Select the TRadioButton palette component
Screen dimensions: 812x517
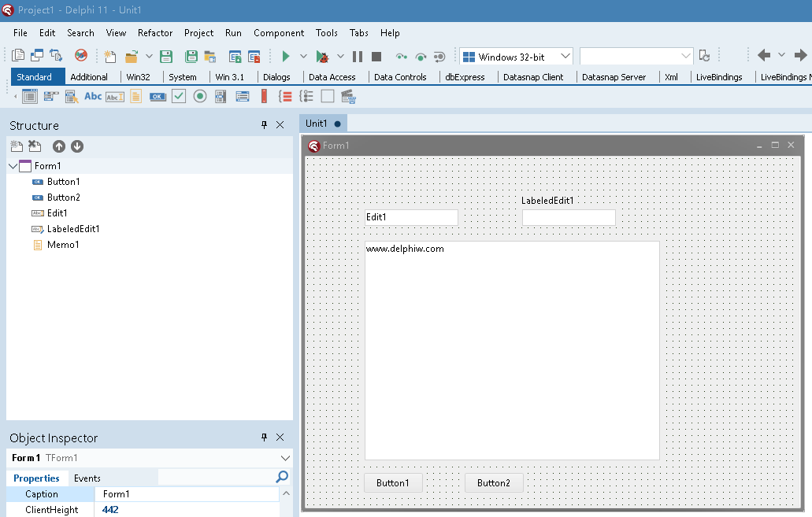tap(200, 96)
